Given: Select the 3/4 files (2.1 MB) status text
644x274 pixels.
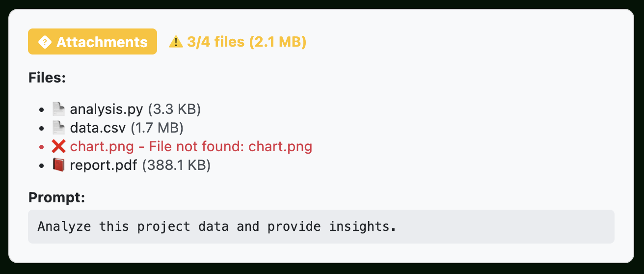Looking at the screenshot, I should (x=246, y=42).
